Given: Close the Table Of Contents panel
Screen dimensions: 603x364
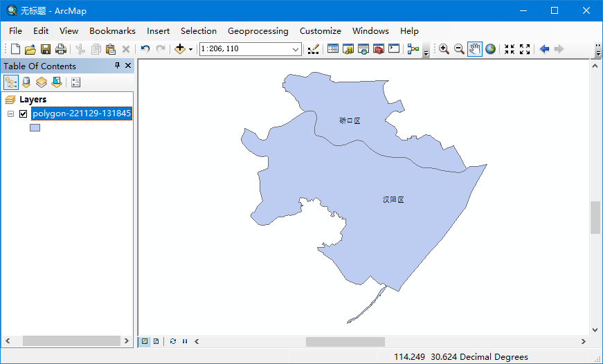Looking at the screenshot, I should (x=128, y=66).
